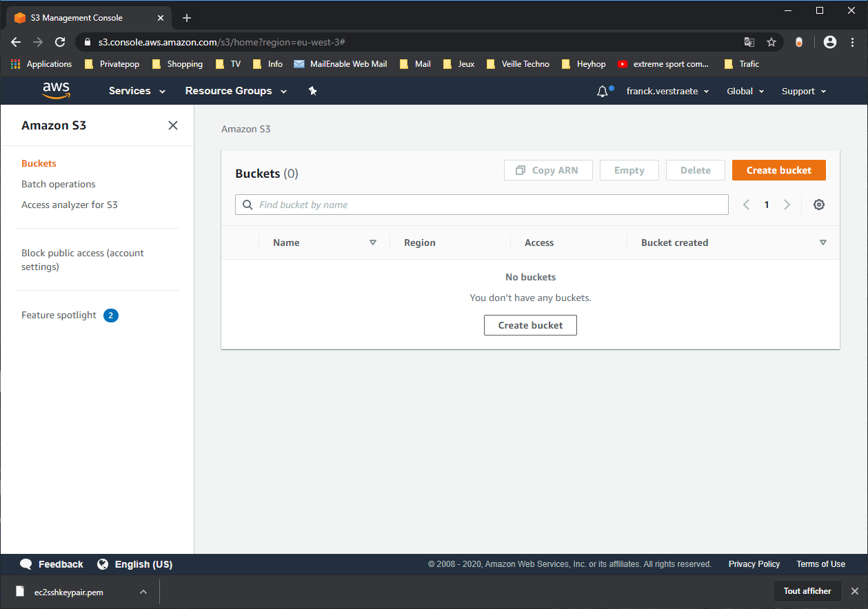Screen dimensions: 868x609
Task: Open bucket table settings gear icon
Action: [819, 205]
